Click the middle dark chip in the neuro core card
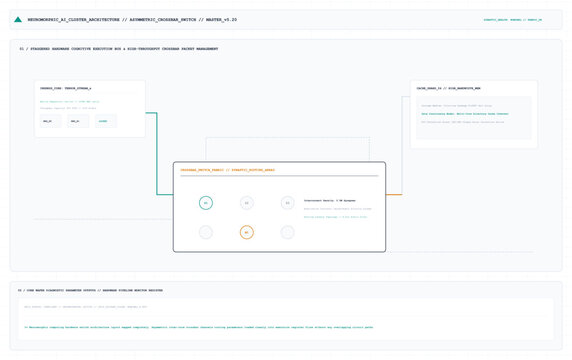 78,121
